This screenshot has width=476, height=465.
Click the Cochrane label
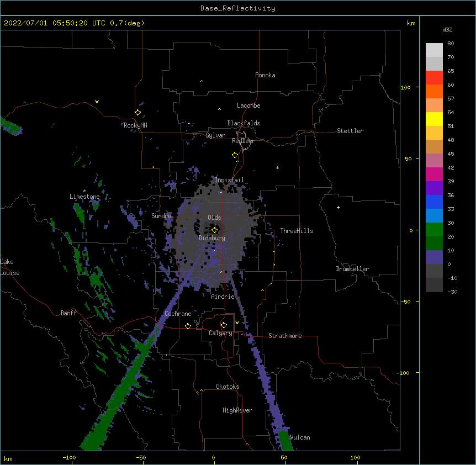point(178,314)
